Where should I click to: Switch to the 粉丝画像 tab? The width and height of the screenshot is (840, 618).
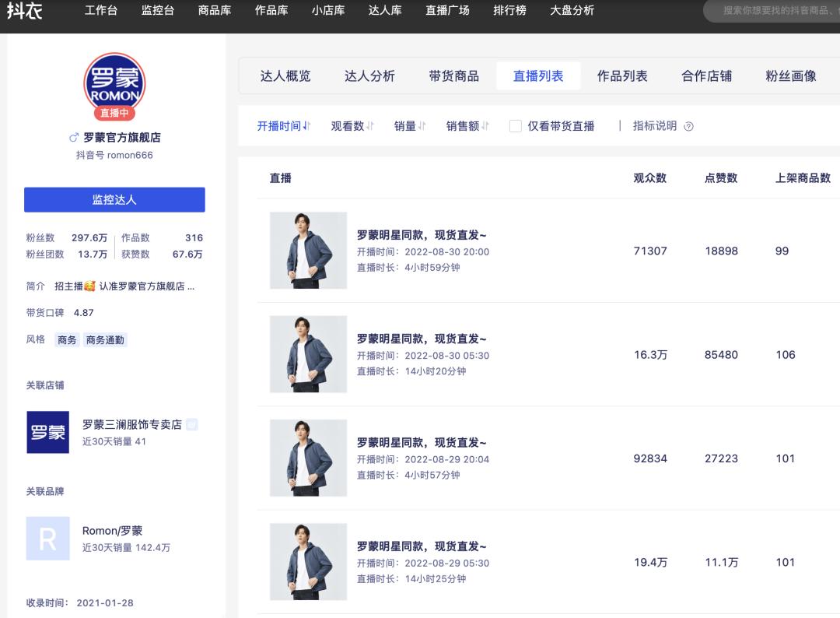tap(790, 75)
